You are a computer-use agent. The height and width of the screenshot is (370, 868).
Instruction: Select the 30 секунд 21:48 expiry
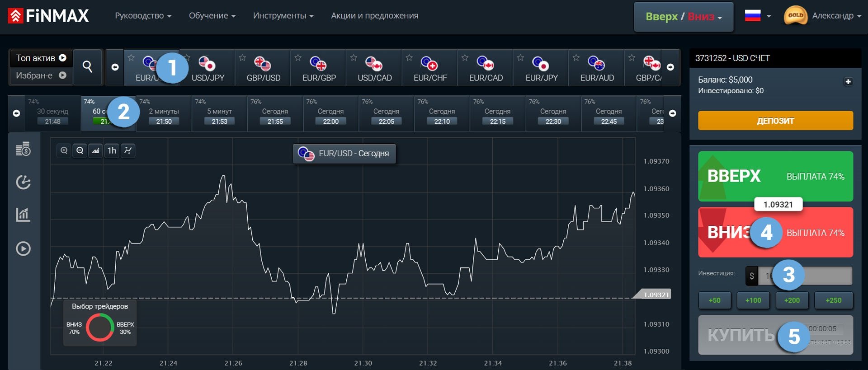point(53,113)
